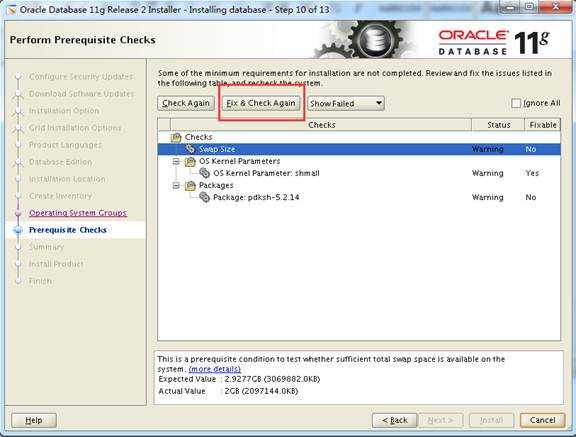
Task: Tick the Ignore All checkbox
Action: pos(516,103)
